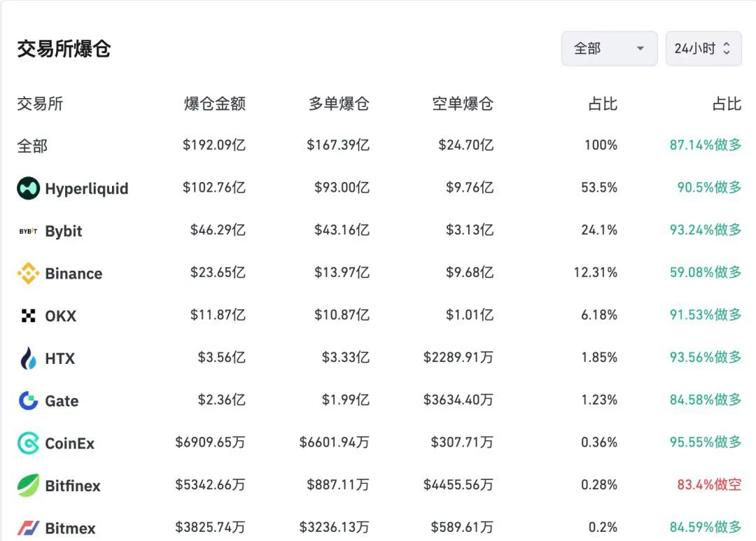The width and height of the screenshot is (756, 541).
Task: Select the 全部 total row
Action: (379, 145)
